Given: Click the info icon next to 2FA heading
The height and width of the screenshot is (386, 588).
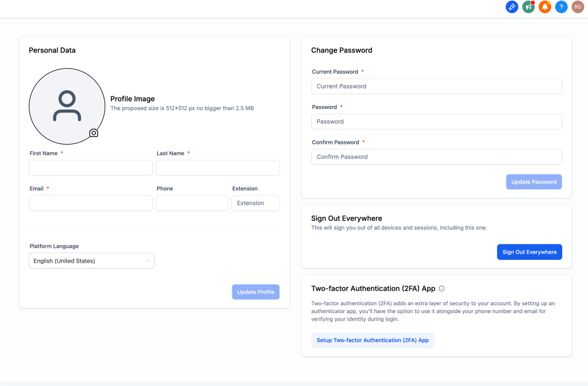Looking at the screenshot, I should click(x=442, y=288).
